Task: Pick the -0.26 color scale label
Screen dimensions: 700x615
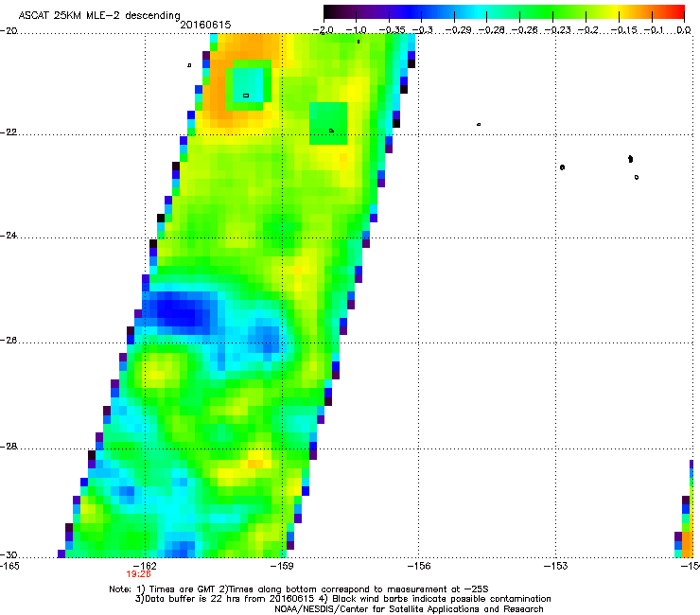Action: [524, 30]
